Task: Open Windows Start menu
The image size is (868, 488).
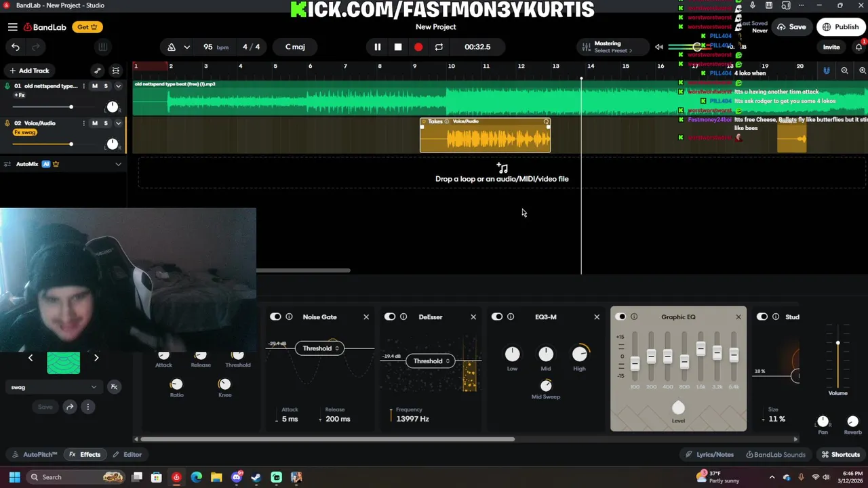Action: tap(14, 477)
